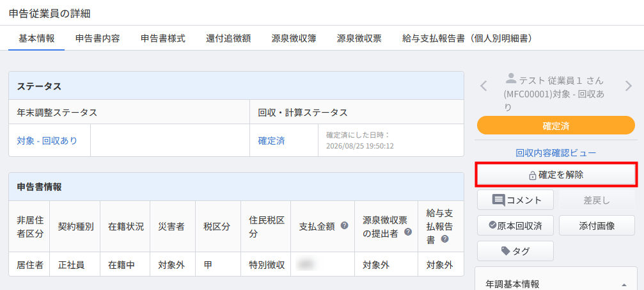The height and width of the screenshot is (290, 644).
Task: Click help icon beside 給与支払報告書 column
Action: (445, 239)
